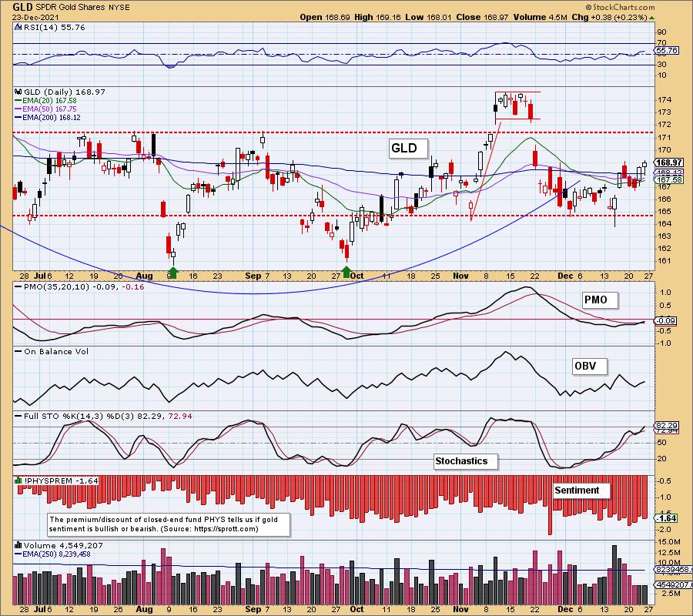Screen dimensions: 693x616
Task: Click the -1.64 tag on the sentiment axis
Action: point(667,518)
